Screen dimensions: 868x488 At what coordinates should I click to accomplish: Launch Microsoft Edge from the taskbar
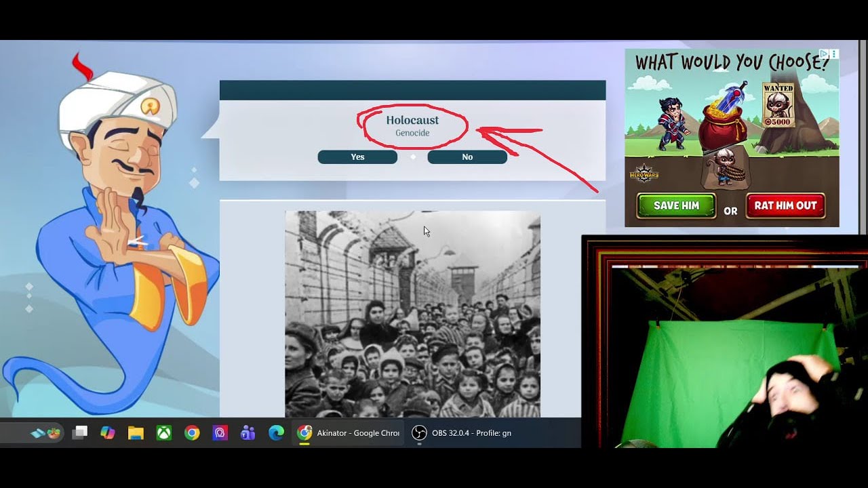(276, 432)
